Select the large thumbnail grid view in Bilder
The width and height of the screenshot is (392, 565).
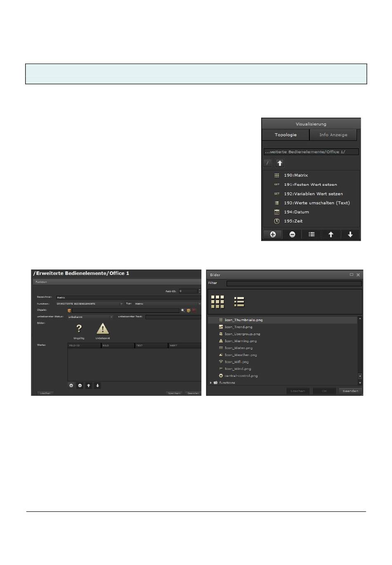point(217,302)
